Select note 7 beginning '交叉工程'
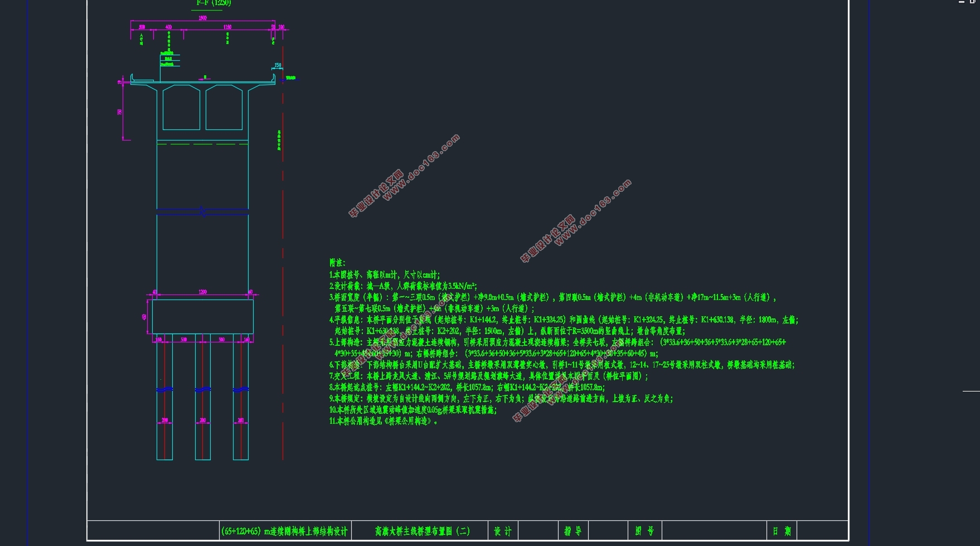 (x=489, y=376)
